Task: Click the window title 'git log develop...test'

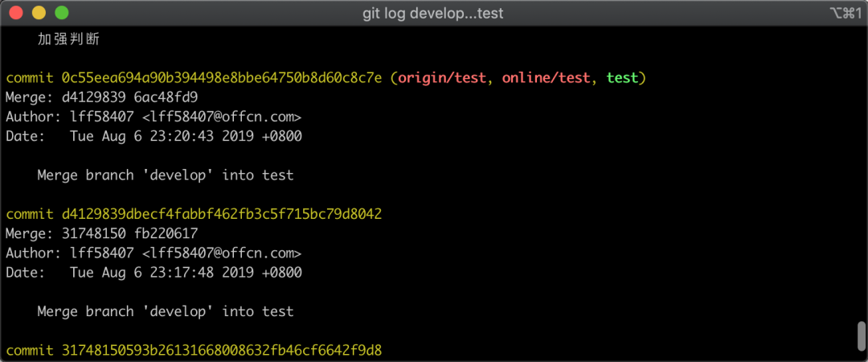Action: coord(434,14)
